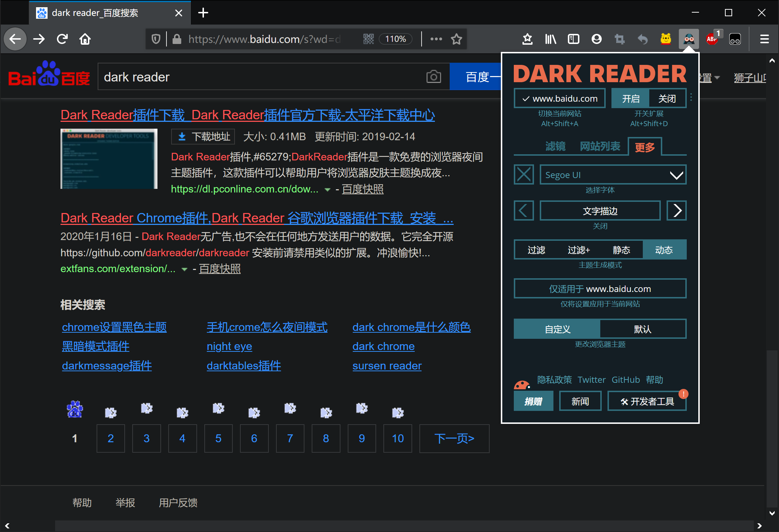Open the QR code icon in address bar
The image size is (779, 532).
click(x=368, y=39)
